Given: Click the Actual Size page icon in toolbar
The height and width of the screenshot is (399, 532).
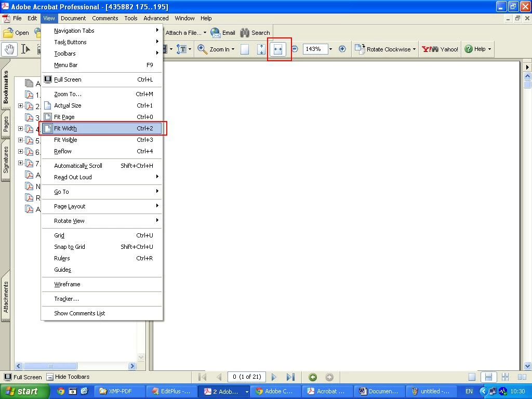Looking at the screenshot, I should [245, 49].
